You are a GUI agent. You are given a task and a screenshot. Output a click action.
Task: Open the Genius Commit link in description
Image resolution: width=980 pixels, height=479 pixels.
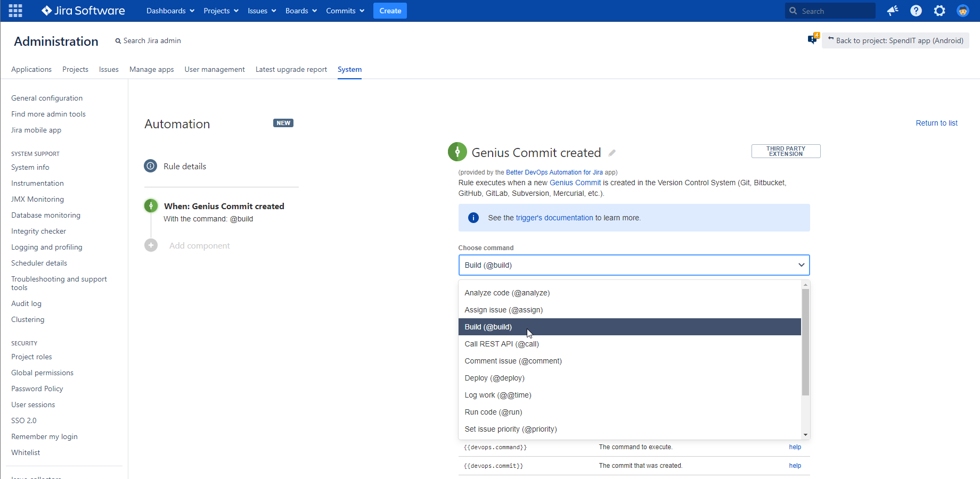tap(575, 183)
